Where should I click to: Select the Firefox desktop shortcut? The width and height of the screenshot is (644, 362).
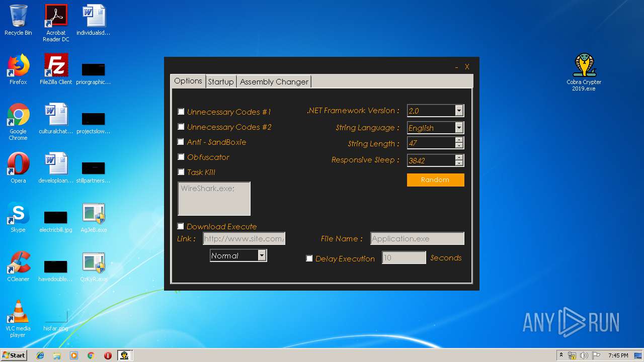pyautogui.click(x=18, y=69)
